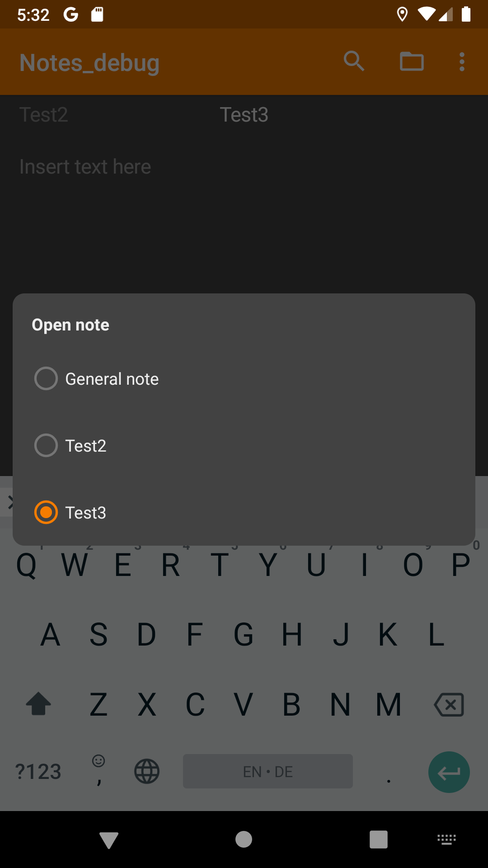Tap the ?123 key to show symbols
Viewport: 488px width, 868px height.
pyautogui.click(x=38, y=771)
